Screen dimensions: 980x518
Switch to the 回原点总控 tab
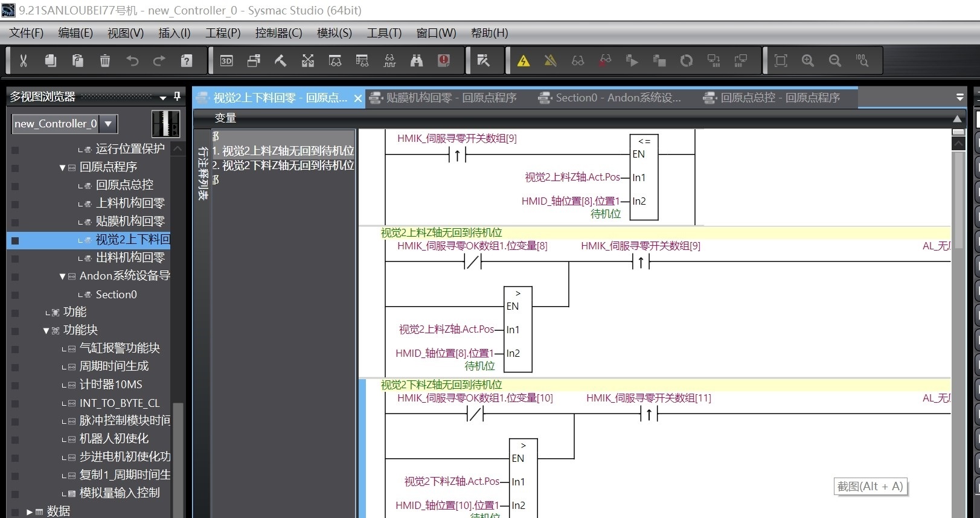(772, 98)
